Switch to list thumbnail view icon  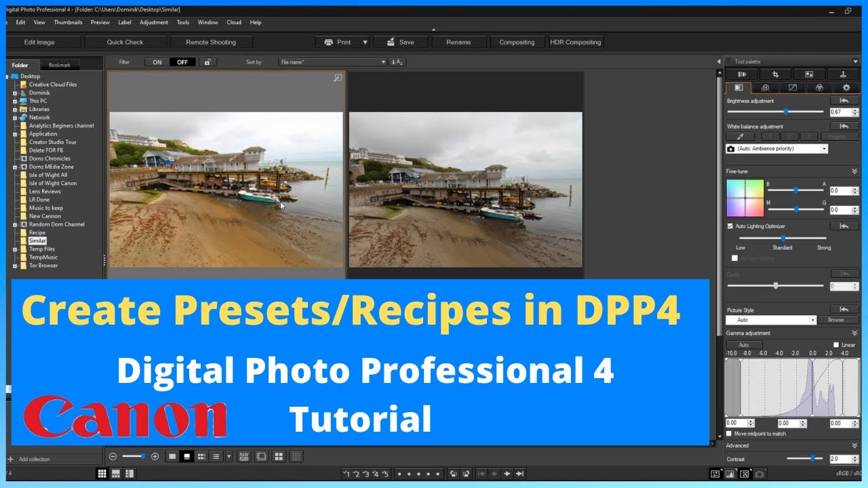click(x=216, y=457)
